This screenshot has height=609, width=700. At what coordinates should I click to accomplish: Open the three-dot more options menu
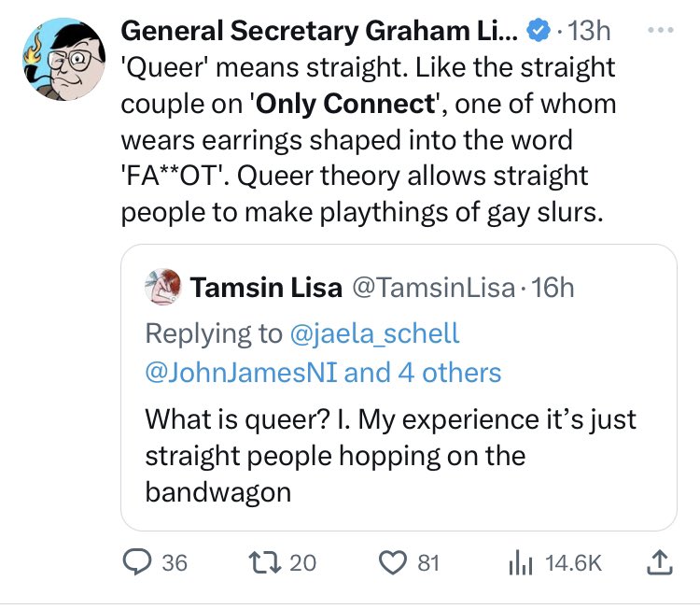(x=660, y=30)
